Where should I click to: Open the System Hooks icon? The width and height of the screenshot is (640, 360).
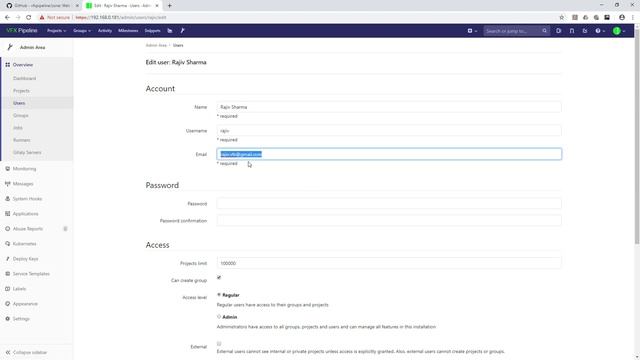(7, 199)
